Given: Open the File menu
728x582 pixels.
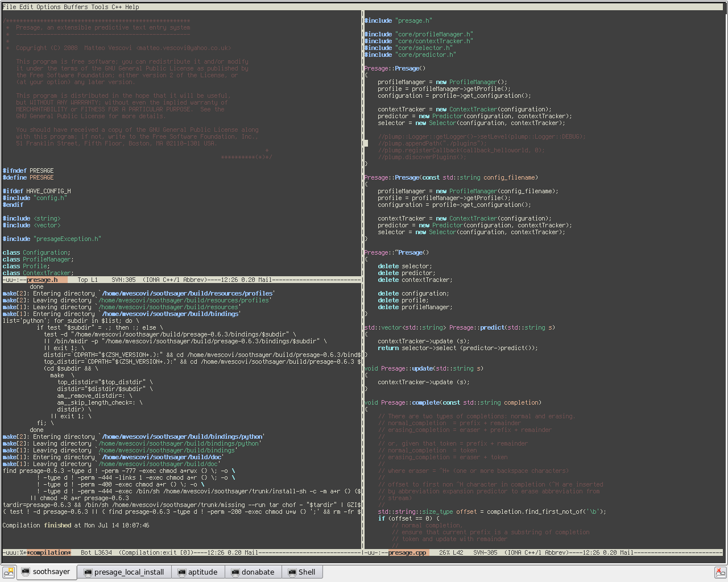Looking at the screenshot, I should (x=9, y=7).
